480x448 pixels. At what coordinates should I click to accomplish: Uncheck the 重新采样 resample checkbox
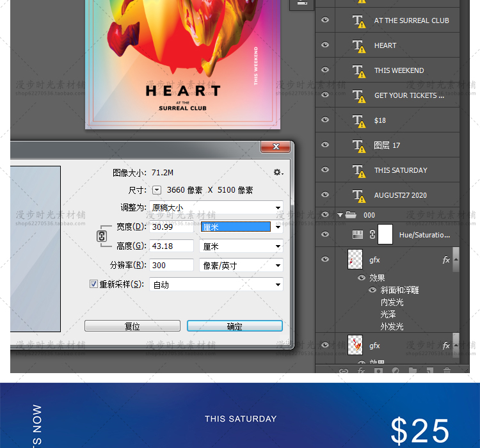tap(93, 284)
